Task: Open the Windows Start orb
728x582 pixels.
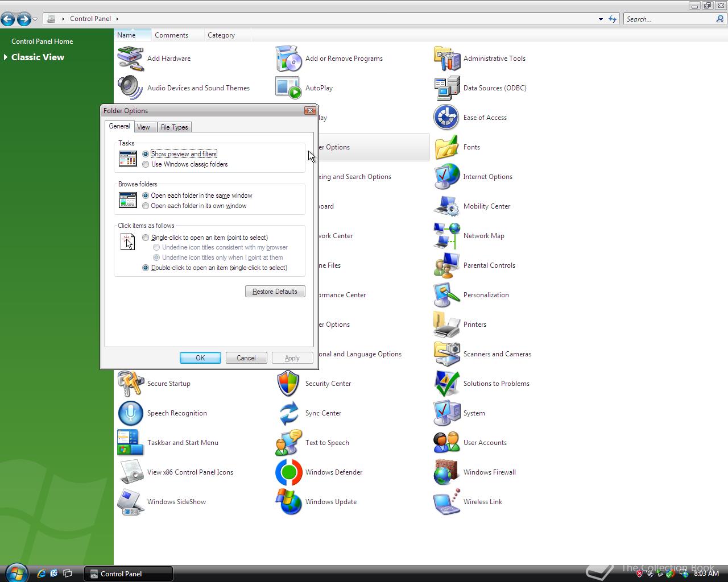Action: pos(16,572)
